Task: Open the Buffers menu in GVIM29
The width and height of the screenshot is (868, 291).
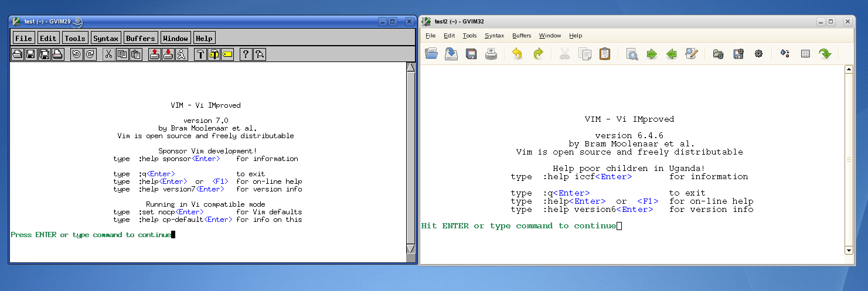Action: coord(141,38)
